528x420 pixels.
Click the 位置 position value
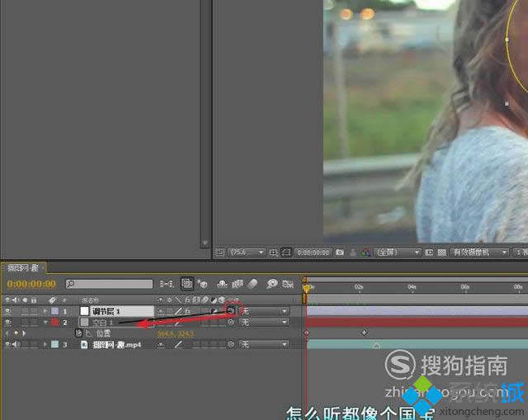pos(176,334)
